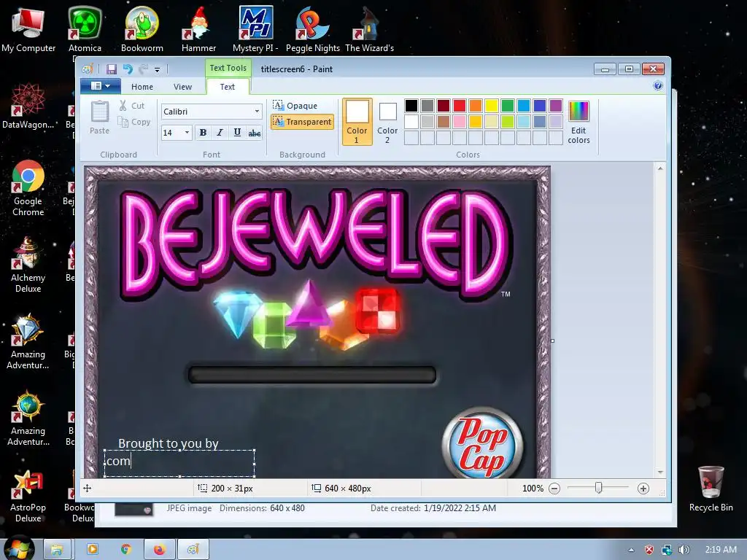Screen dimensions: 747x560
Task: Click the File Explorer taskbar icon
Action: click(x=57, y=550)
